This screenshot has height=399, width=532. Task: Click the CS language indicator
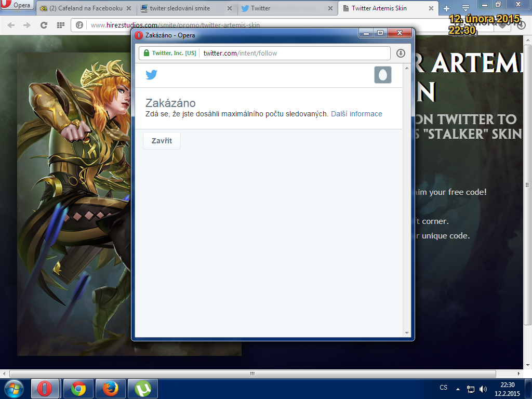click(x=444, y=388)
